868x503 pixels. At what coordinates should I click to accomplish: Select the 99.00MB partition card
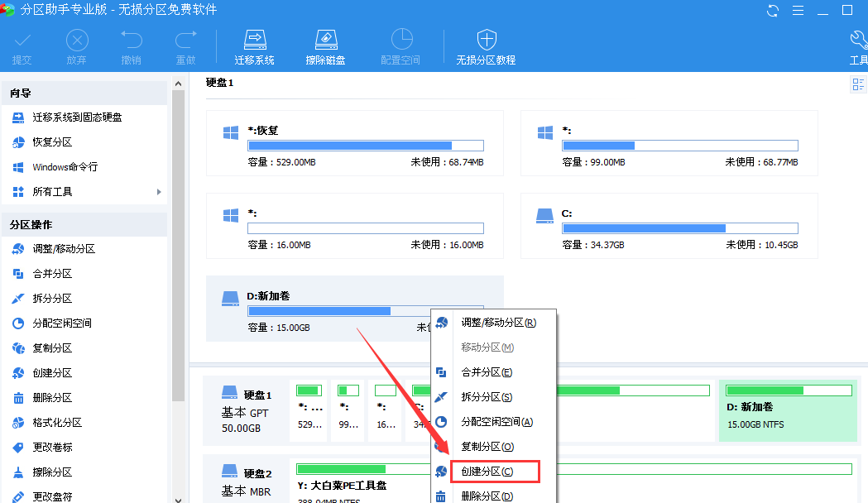pyautogui.click(x=669, y=143)
